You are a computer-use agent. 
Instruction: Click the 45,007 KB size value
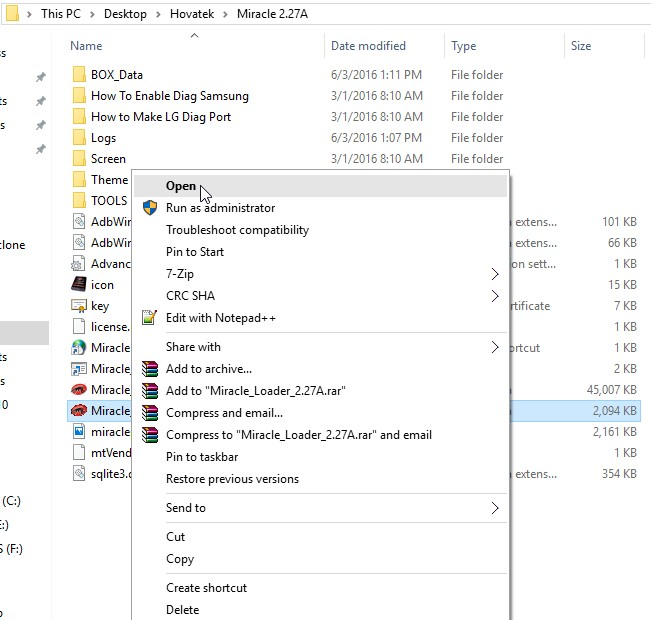[x=612, y=390]
